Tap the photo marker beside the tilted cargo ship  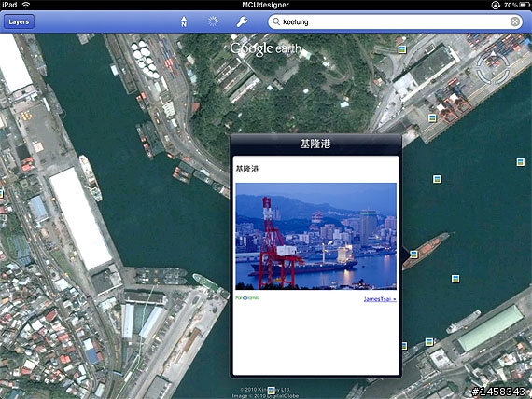413,255
